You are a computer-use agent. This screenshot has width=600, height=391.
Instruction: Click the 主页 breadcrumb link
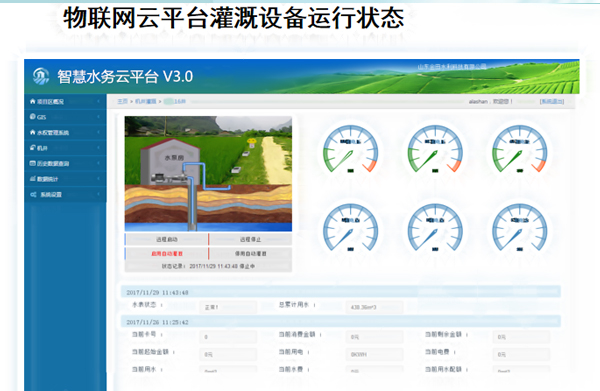[122, 101]
